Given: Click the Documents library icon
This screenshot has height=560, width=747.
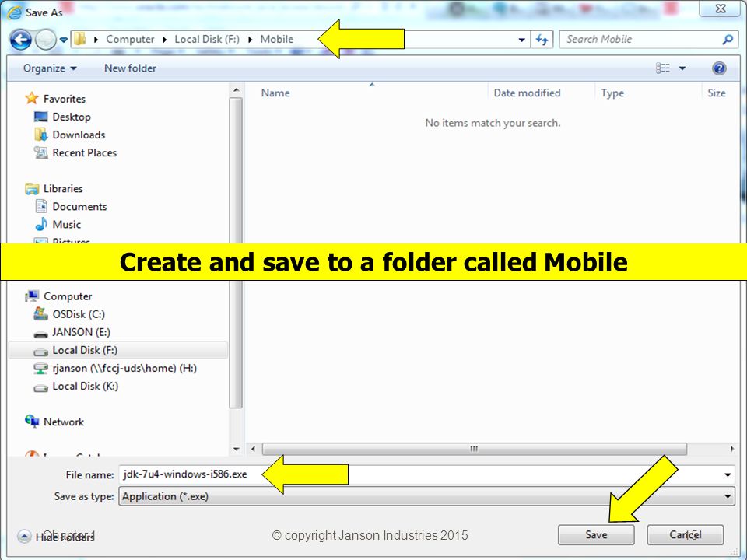Looking at the screenshot, I should [41, 206].
